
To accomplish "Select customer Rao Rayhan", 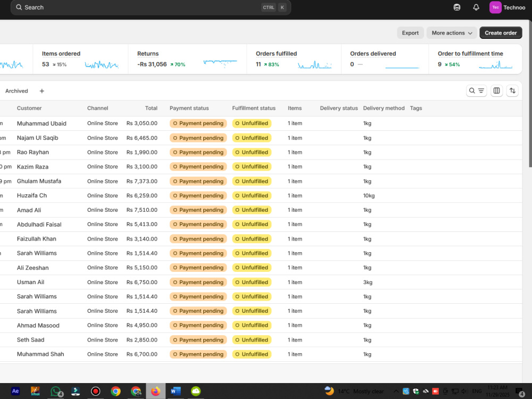I will point(33,152).
